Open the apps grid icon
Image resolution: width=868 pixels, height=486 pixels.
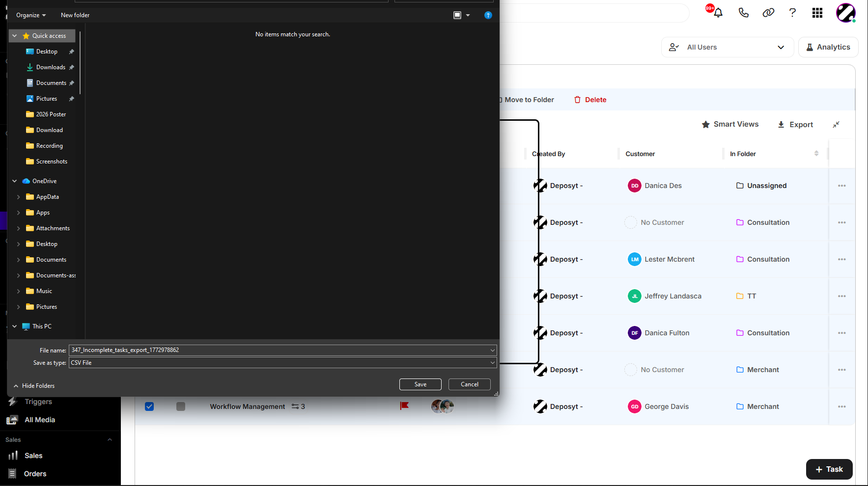[817, 13]
